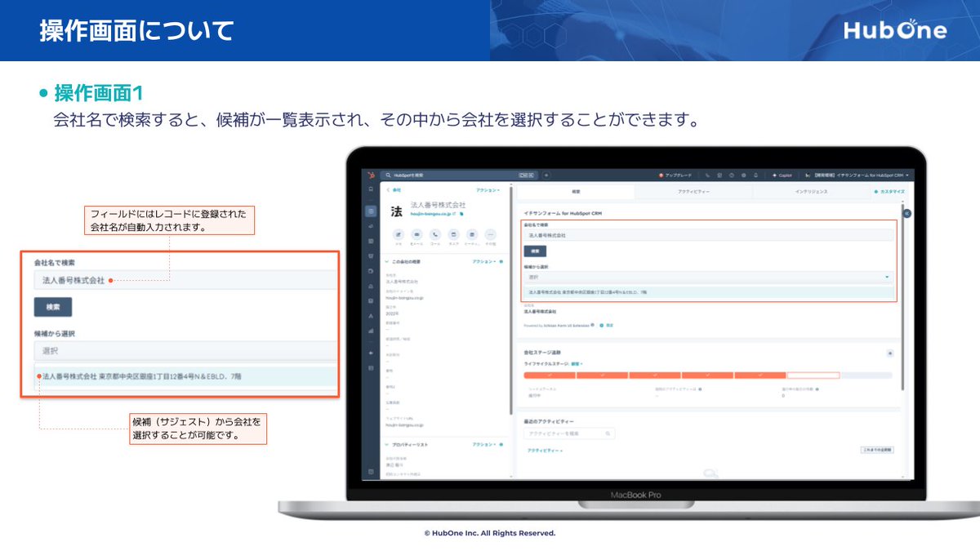
Task: Click the empty outlined lifecycle stage segment
Action: (813, 375)
